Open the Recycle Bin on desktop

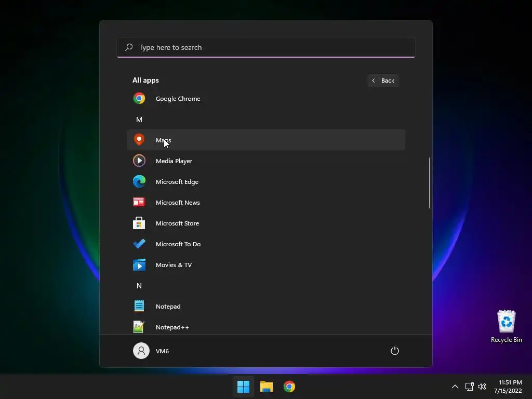[x=506, y=326]
